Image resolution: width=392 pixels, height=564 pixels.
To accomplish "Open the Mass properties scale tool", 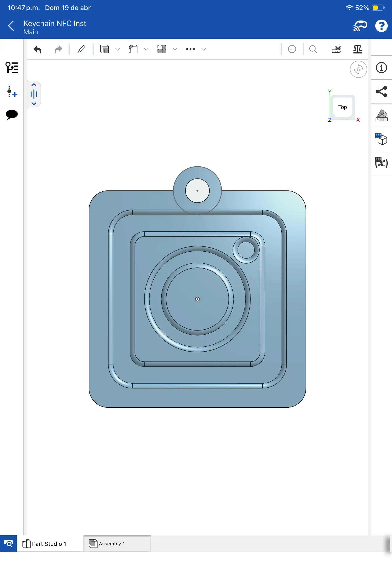I will click(358, 49).
